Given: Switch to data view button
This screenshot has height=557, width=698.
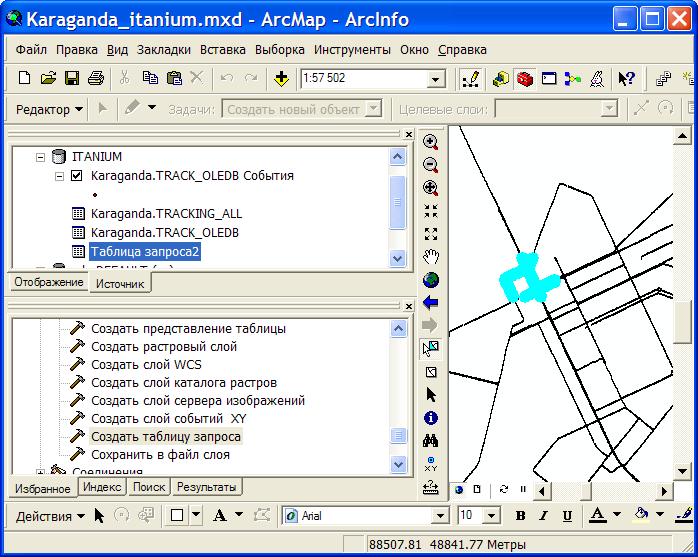Looking at the screenshot, I should [x=459, y=490].
